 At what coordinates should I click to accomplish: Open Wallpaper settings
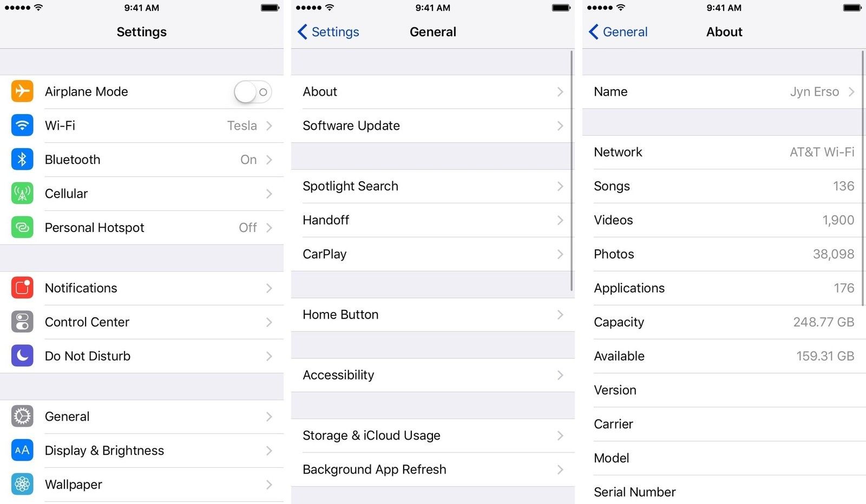[142, 485]
